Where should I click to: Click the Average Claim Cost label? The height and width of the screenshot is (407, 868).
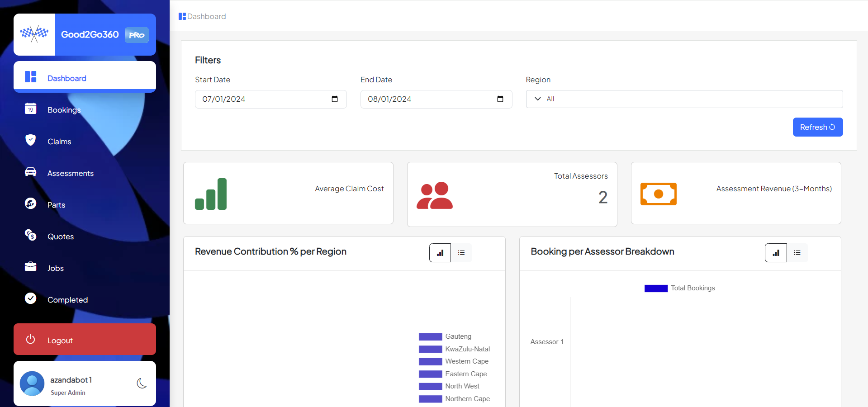[x=349, y=189]
